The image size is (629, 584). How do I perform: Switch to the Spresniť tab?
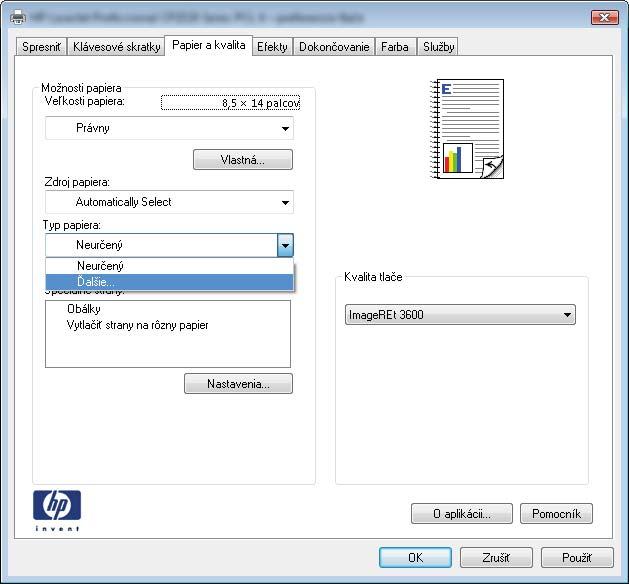click(x=41, y=47)
